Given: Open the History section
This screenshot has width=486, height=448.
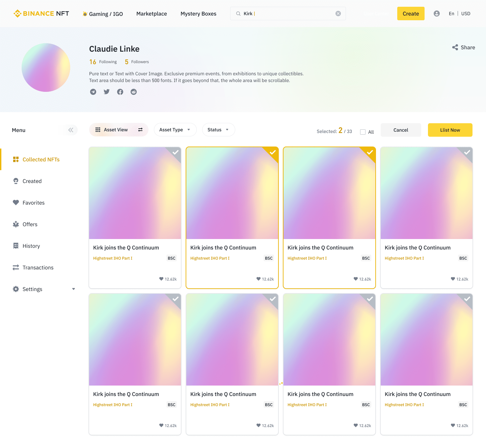Looking at the screenshot, I should (x=31, y=246).
